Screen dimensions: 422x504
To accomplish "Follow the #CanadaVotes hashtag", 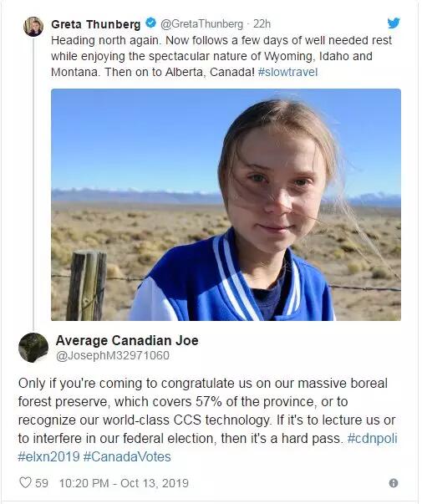I will pos(127,456).
